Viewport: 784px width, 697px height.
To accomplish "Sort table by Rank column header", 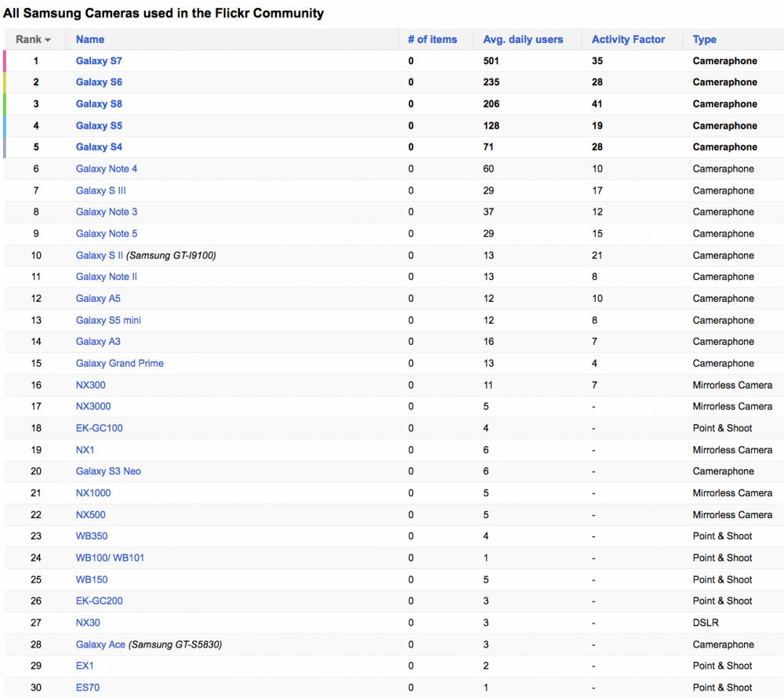I will coord(33,39).
